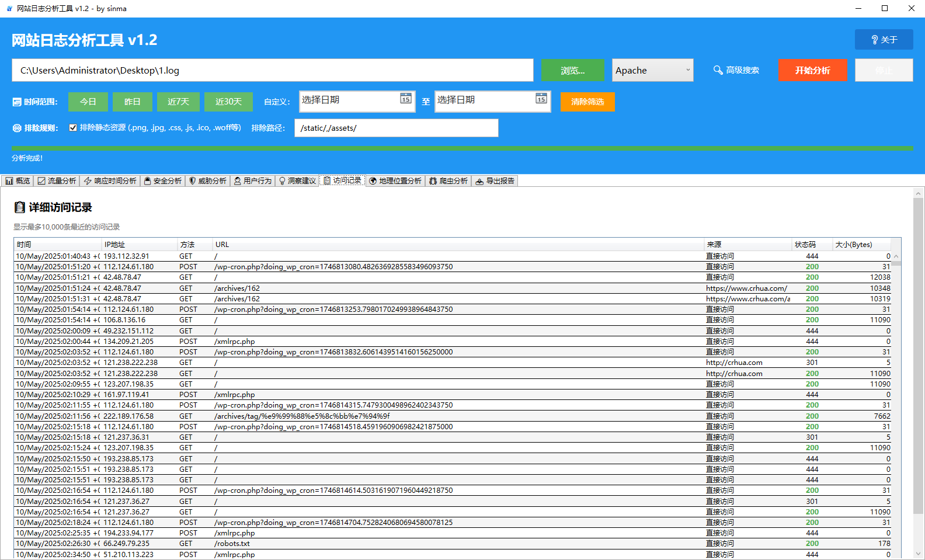Open the 爬虫分析 bug tab

pyautogui.click(x=448, y=181)
